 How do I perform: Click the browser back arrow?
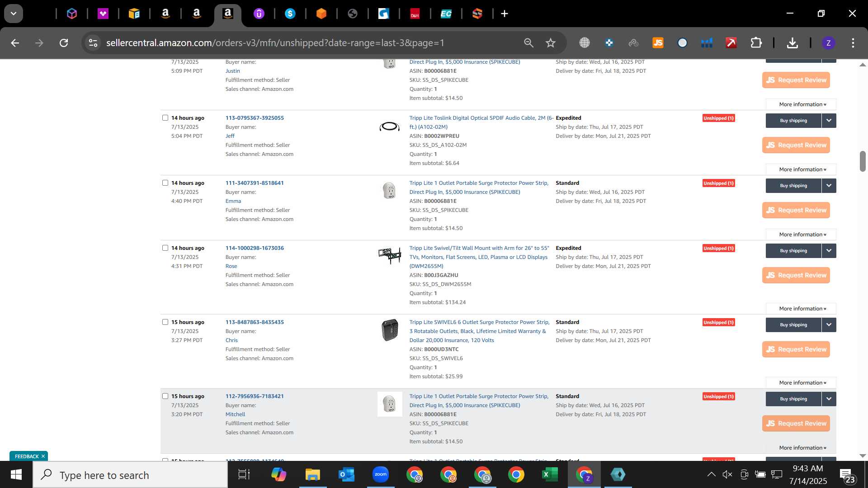pyautogui.click(x=15, y=43)
